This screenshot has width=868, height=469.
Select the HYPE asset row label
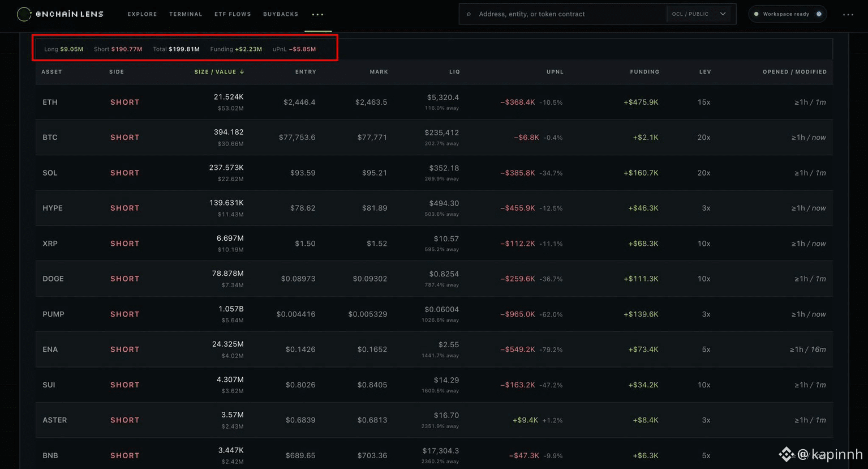[x=53, y=208]
